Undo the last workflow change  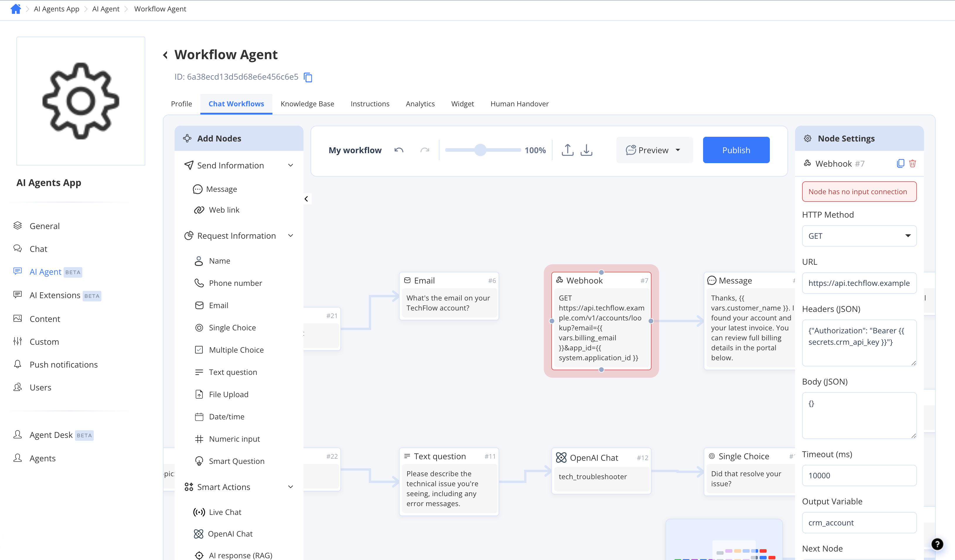point(399,150)
